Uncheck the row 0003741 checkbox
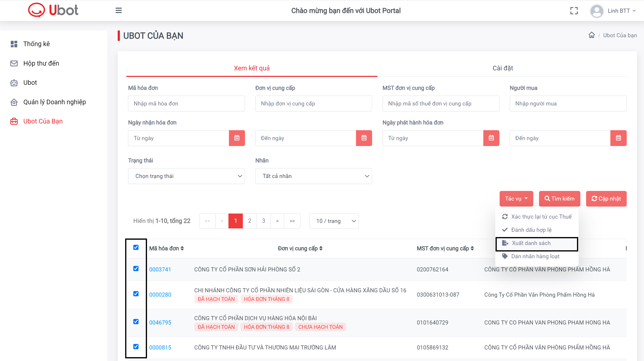644x361 pixels. (x=136, y=269)
